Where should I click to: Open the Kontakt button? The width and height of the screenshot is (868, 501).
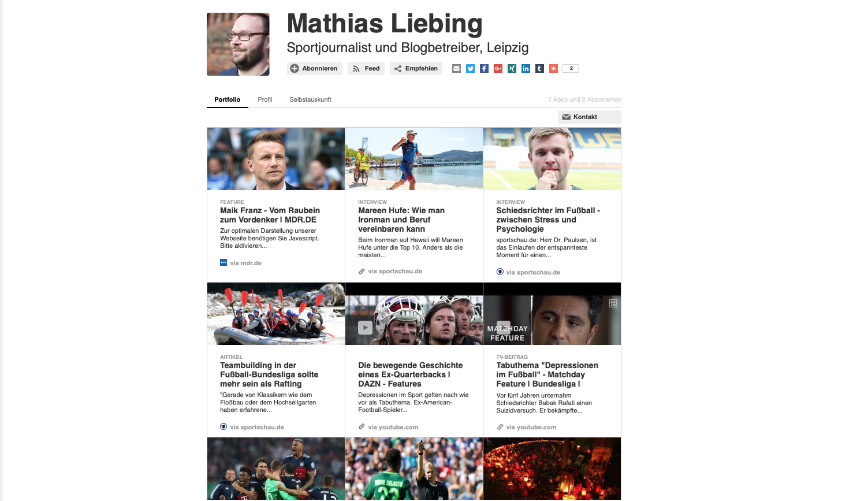[590, 117]
